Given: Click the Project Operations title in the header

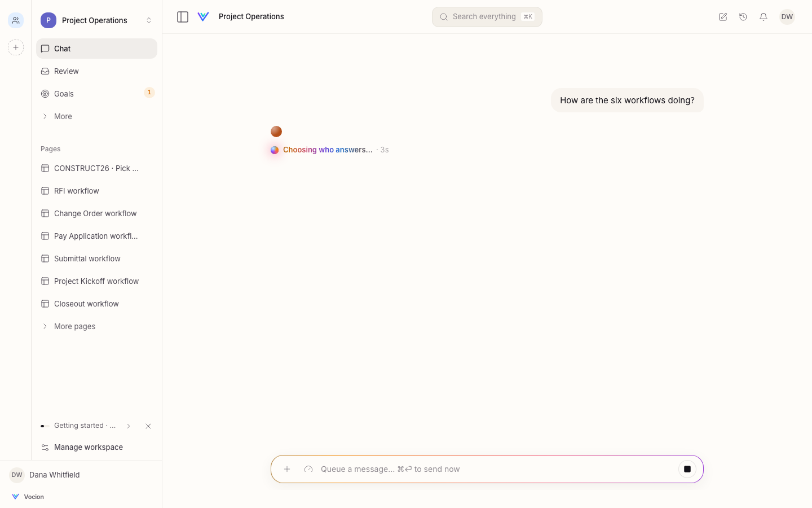Looking at the screenshot, I should coord(251,17).
